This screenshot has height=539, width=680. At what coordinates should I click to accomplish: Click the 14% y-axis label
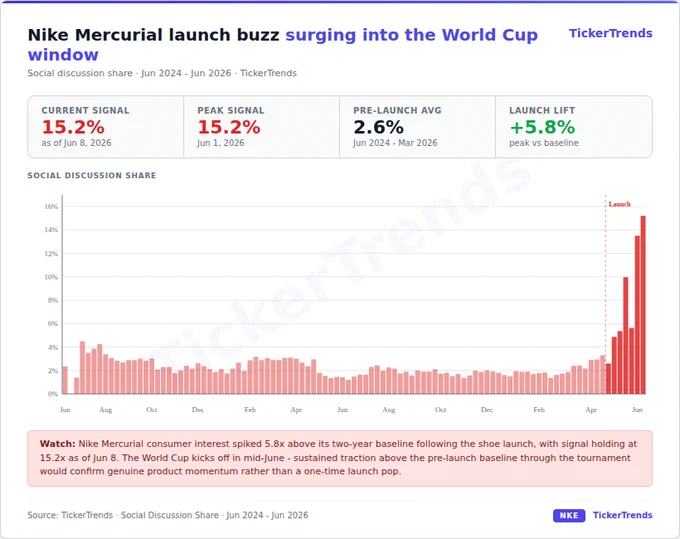tap(51, 230)
